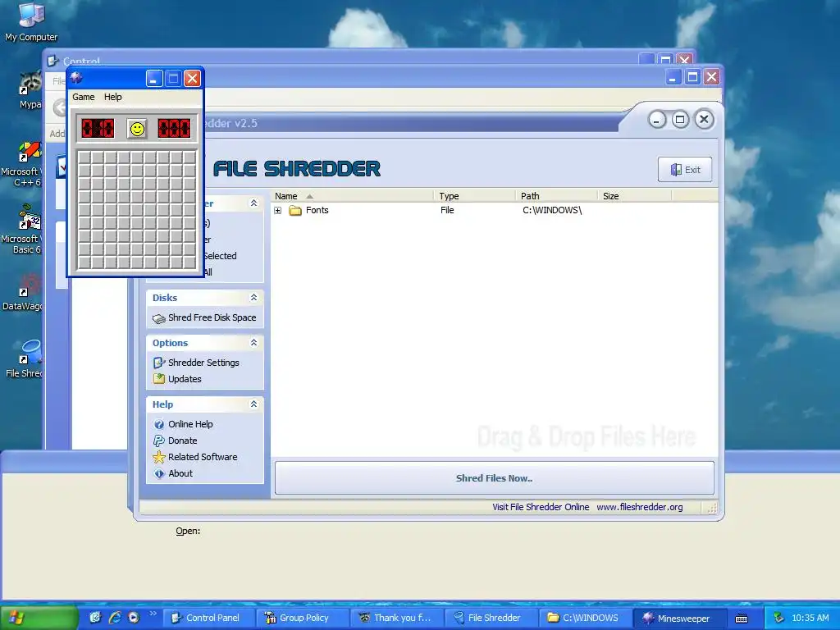Click Shred Free Disk Space icon
Screen dimensions: 840x630
coord(158,318)
